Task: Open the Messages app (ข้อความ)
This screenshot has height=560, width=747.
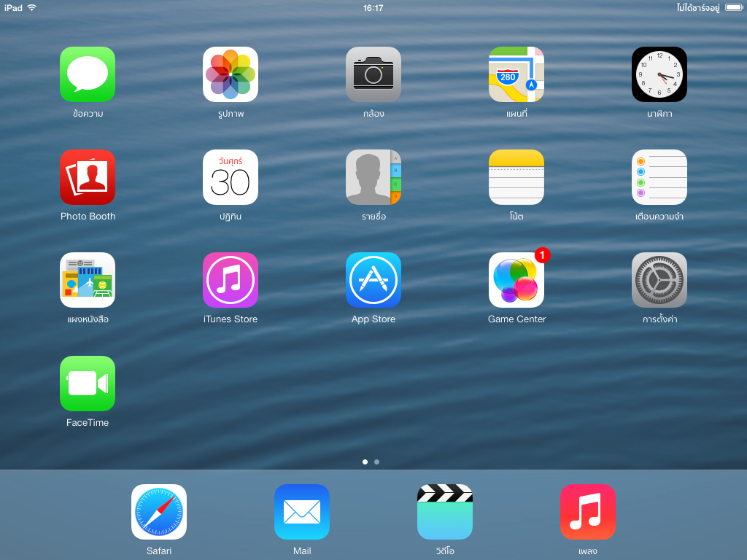Action: pos(88,74)
